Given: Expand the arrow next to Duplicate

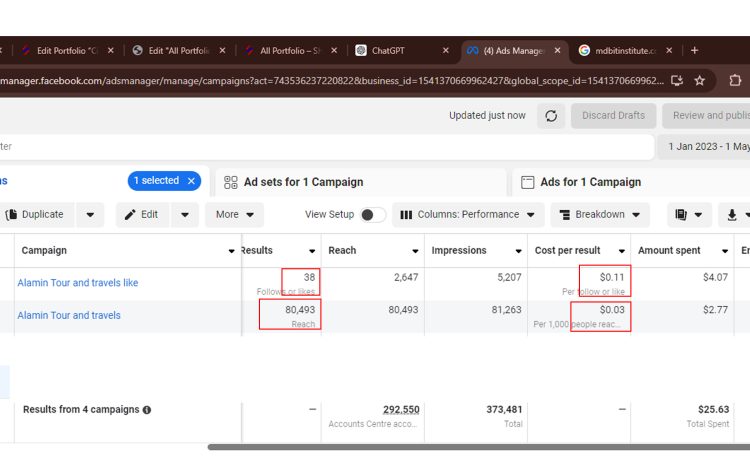Looking at the screenshot, I should click(x=90, y=215).
